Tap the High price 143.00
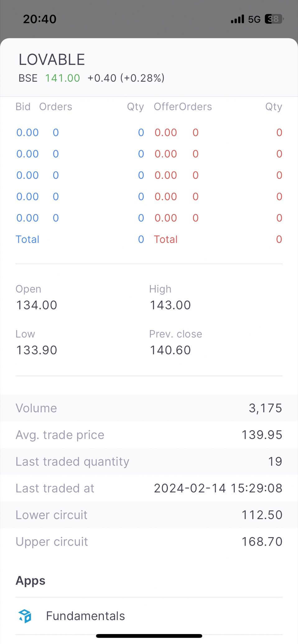The width and height of the screenshot is (298, 644). (x=170, y=305)
